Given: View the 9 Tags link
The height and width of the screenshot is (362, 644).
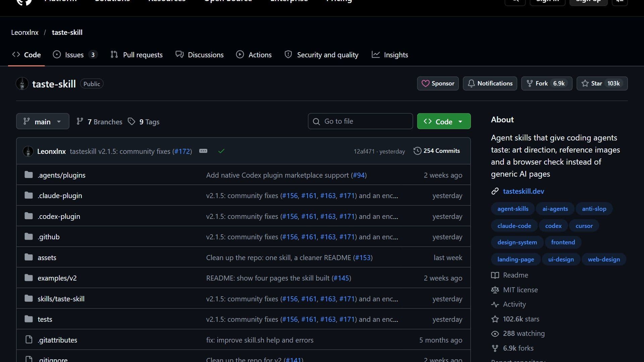Looking at the screenshot, I should [144, 122].
